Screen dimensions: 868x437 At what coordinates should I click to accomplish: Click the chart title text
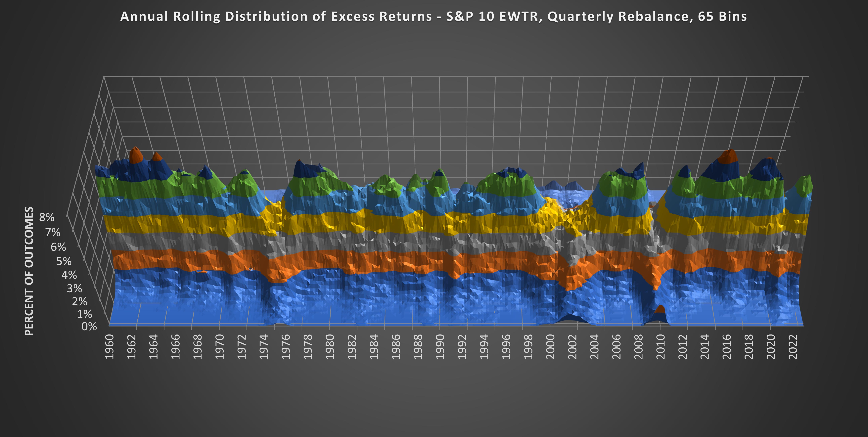[433, 17]
